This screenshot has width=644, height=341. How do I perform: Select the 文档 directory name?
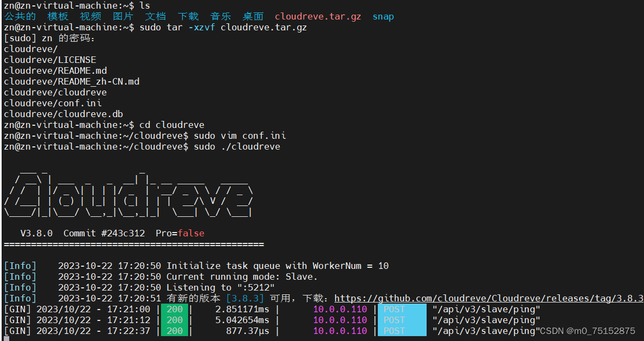(x=156, y=16)
